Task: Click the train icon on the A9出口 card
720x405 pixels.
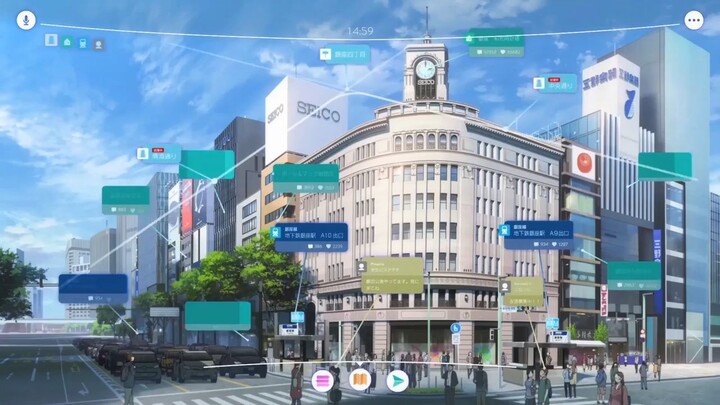Action: click(504, 230)
